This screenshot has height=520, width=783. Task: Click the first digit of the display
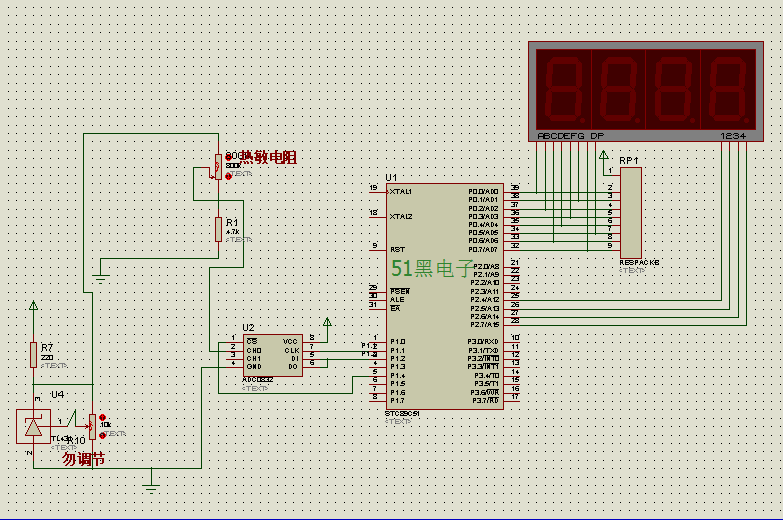[564, 90]
